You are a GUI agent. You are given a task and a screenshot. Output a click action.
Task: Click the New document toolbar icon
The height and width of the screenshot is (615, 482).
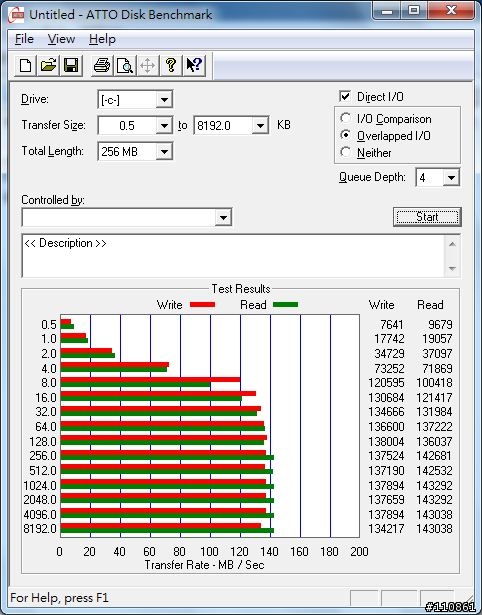[25, 65]
